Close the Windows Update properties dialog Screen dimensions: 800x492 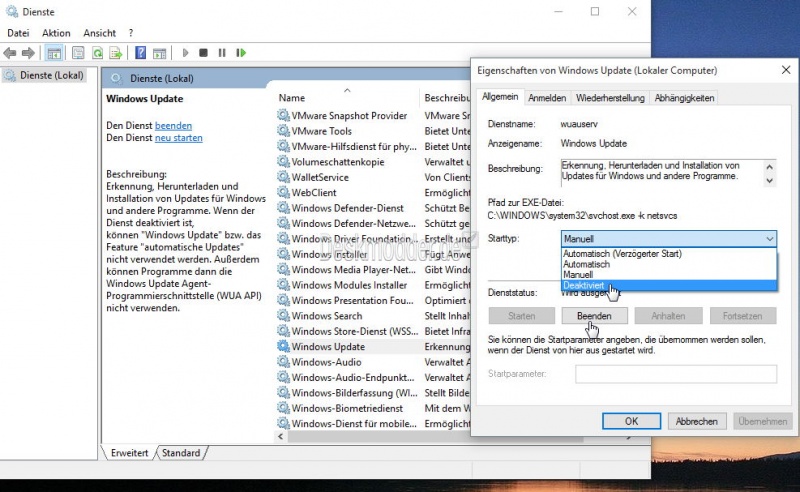click(x=786, y=70)
